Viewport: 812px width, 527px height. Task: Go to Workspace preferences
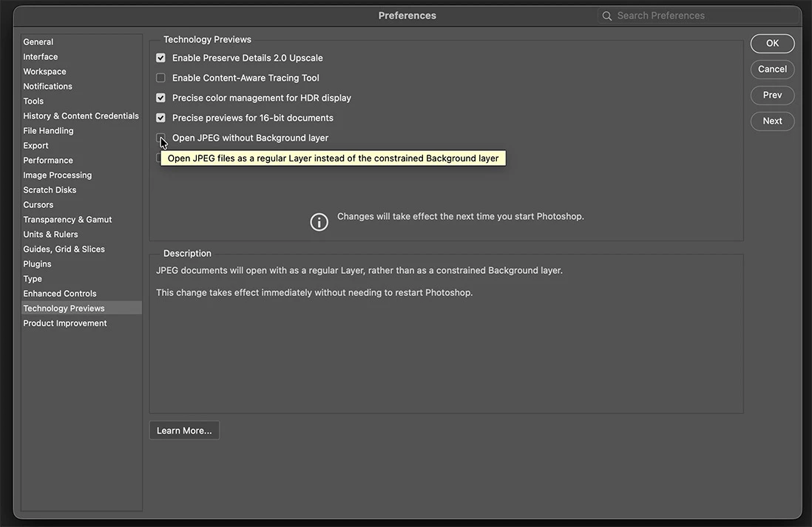(81, 72)
